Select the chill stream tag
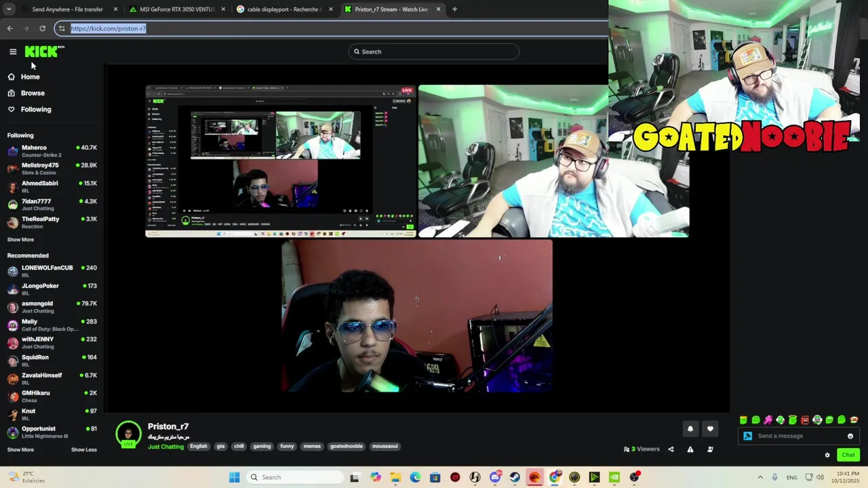 click(239, 446)
